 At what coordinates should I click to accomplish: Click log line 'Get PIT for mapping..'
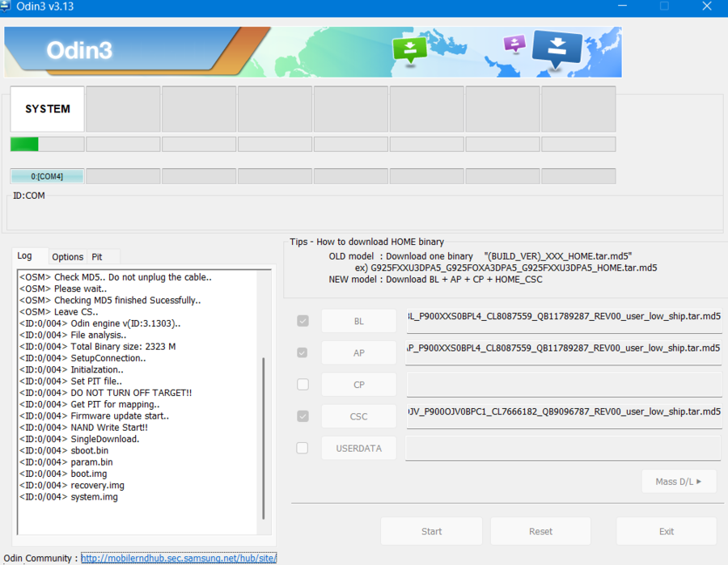coord(90,404)
